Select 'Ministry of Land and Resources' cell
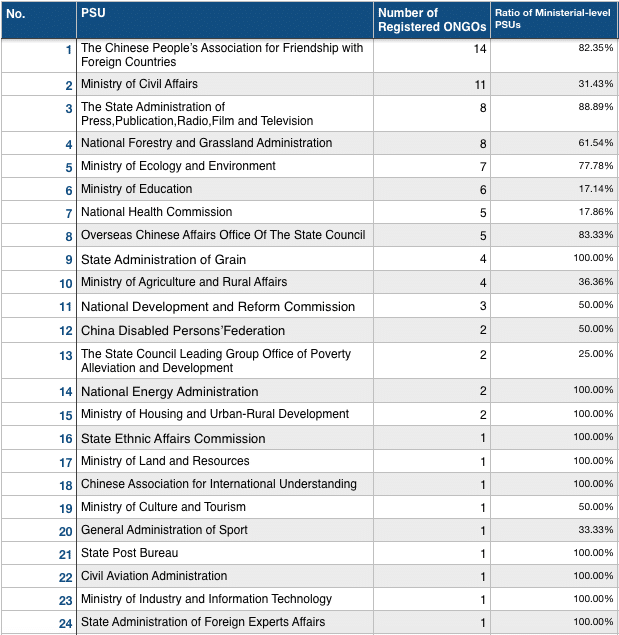 click(225, 461)
